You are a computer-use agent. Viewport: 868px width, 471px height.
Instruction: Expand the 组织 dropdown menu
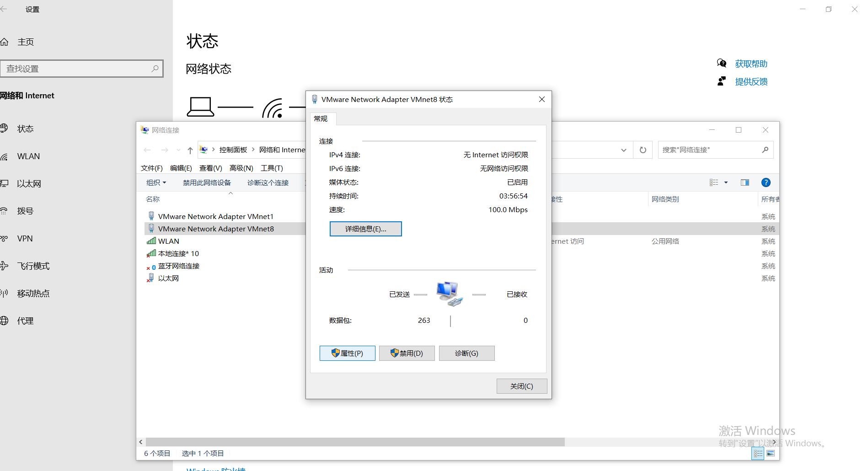[x=156, y=182]
